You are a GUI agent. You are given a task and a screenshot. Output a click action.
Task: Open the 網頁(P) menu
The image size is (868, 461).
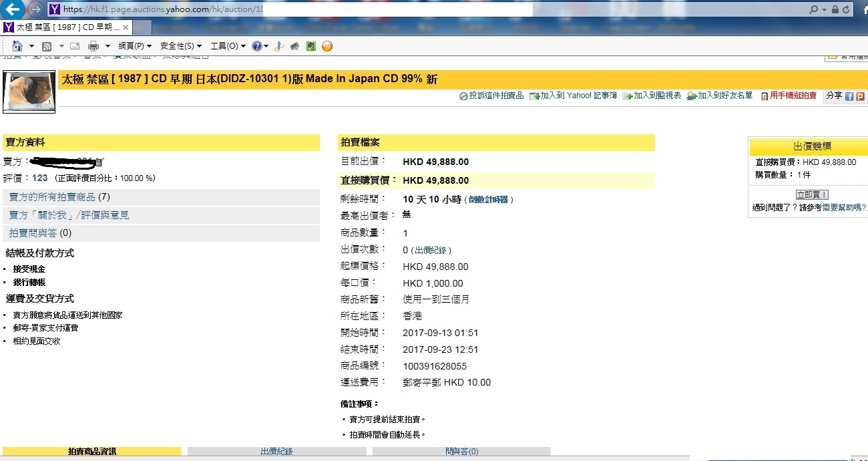click(135, 46)
